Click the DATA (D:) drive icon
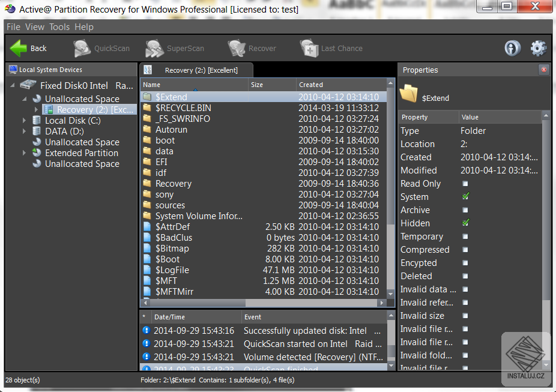556x392 pixels. click(37, 131)
